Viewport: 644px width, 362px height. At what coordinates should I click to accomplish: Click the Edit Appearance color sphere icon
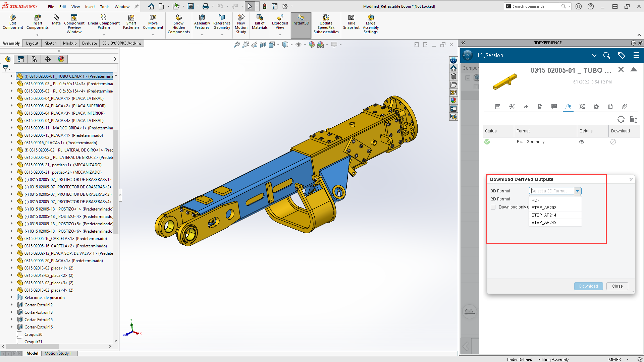click(312, 45)
